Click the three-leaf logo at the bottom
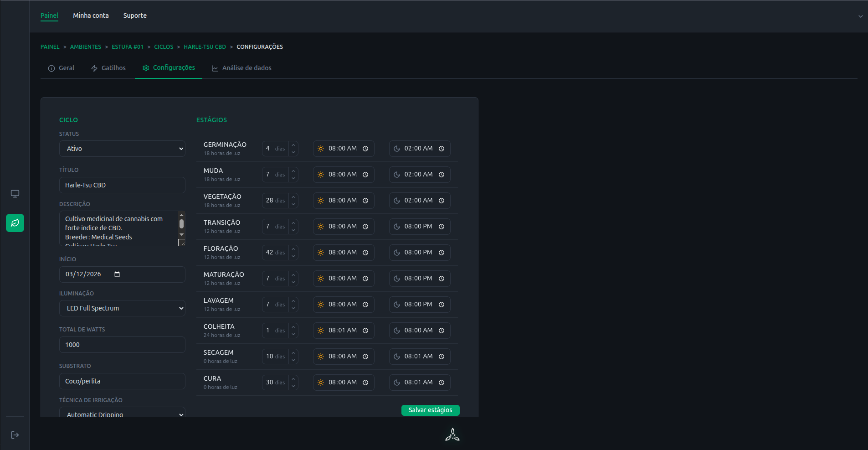This screenshot has width=868, height=450. tap(452, 434)
